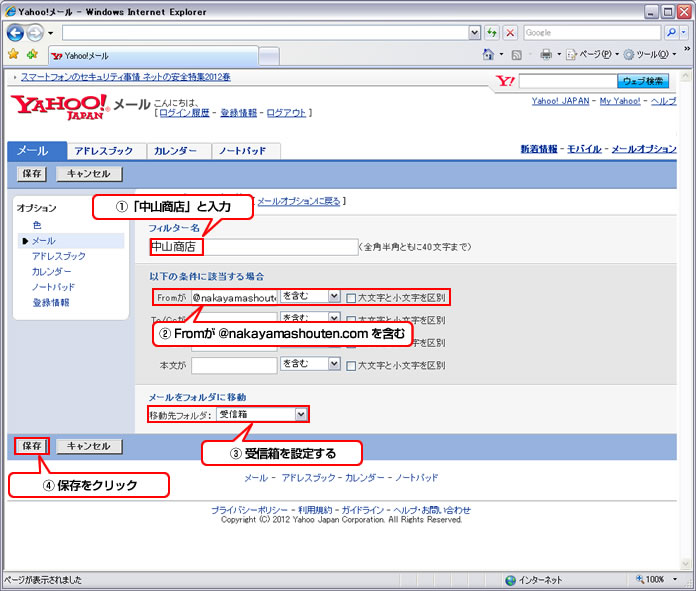The height and width of the screenshot is (591, 696).
Task: Open a new blank browser tab
Action: (269, 56)
